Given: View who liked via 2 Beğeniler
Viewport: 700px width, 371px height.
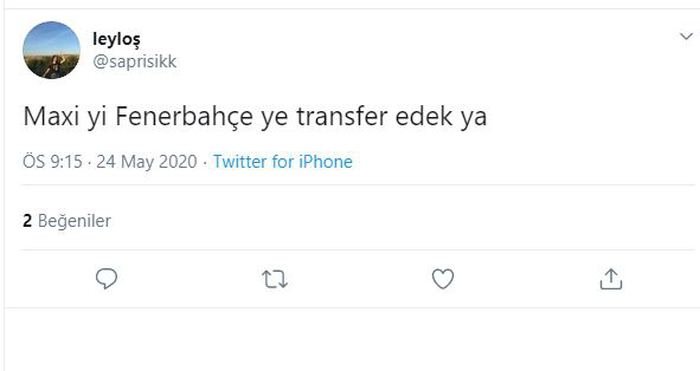Looking at the screenshot, I should (67, 221).
